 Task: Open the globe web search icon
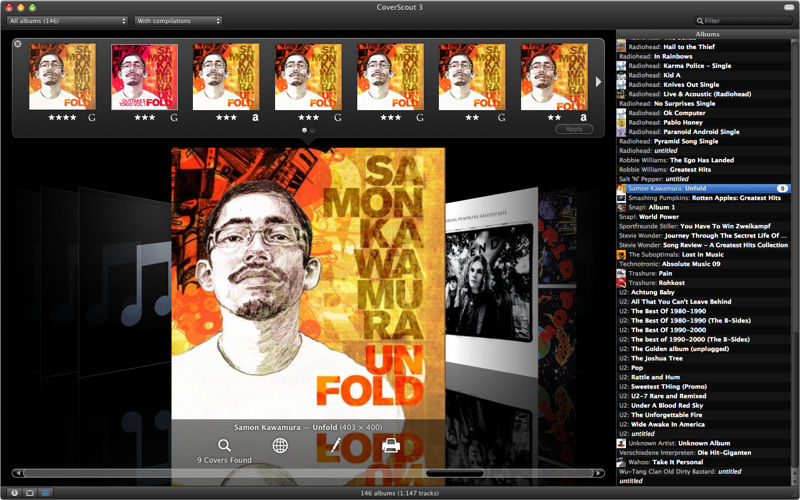280,446
